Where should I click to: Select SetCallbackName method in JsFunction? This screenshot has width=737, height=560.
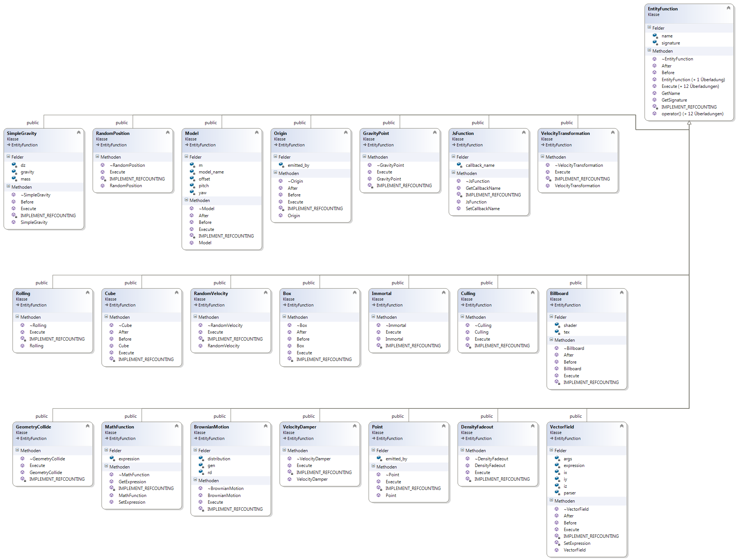[x=483, y=209]
